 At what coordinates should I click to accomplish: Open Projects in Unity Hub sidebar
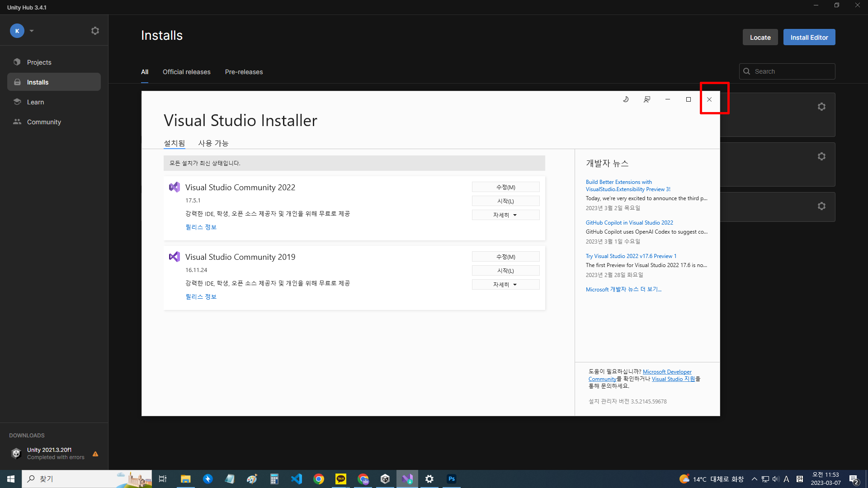[x=39, y=62]
